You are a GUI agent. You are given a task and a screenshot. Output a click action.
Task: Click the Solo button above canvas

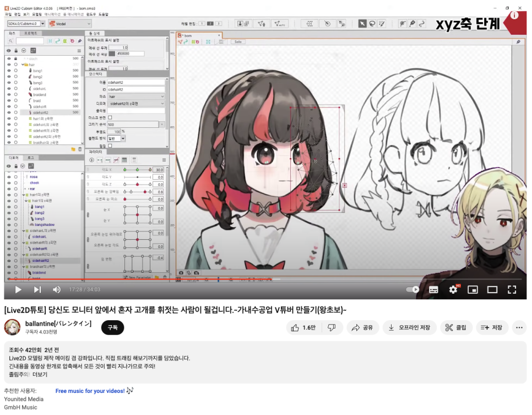click(x=238, y=42)
